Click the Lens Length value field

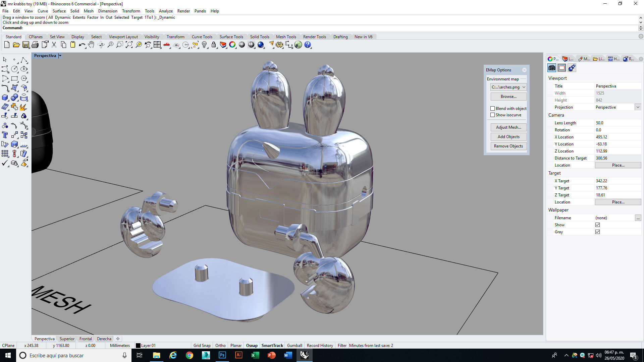(x=618, y=123)
